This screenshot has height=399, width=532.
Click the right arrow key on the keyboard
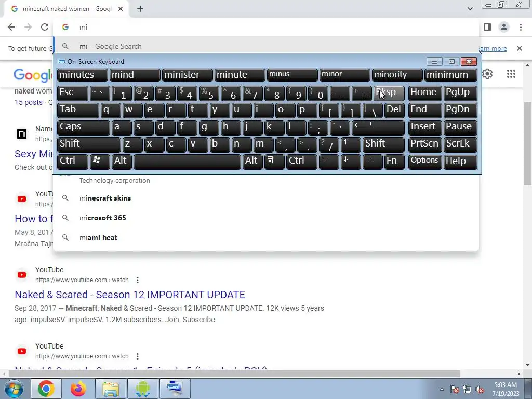click(x=373, y=162)
